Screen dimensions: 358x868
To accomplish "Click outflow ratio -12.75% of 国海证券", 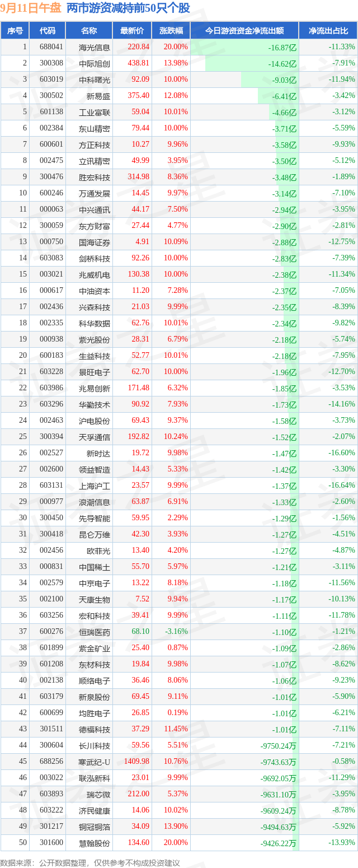I will (x=342, y=242).
